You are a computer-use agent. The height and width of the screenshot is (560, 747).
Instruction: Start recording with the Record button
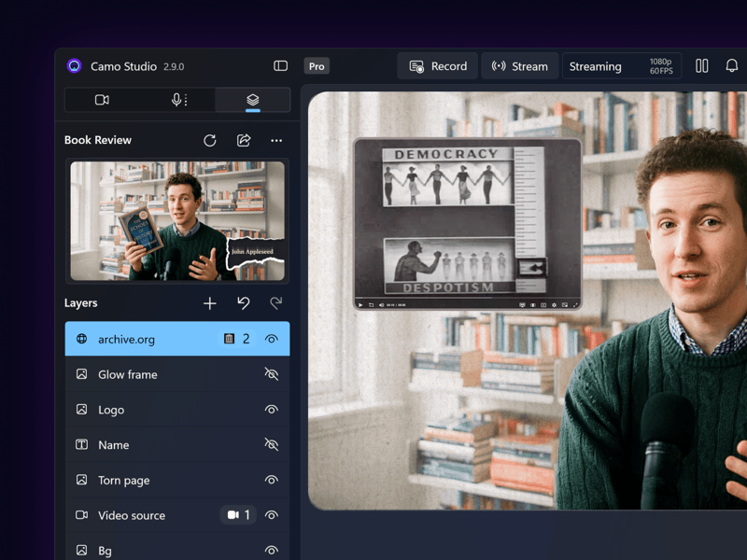click(x=437, y=66)
